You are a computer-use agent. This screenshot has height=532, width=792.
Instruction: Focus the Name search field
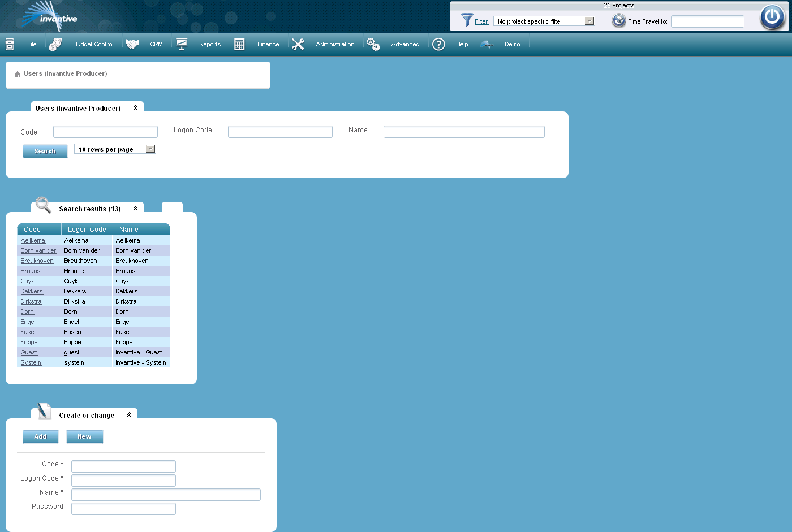click(464, 132)
